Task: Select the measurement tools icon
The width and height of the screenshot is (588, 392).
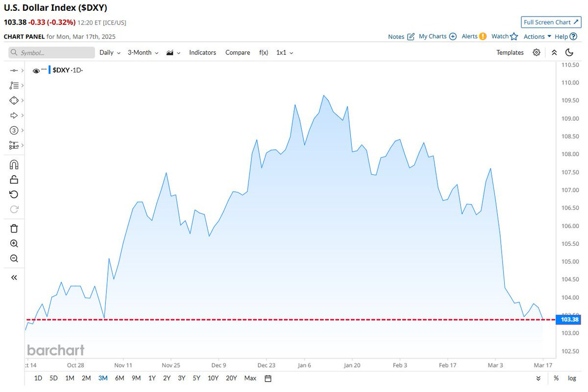Action: (x=14, y=145)
